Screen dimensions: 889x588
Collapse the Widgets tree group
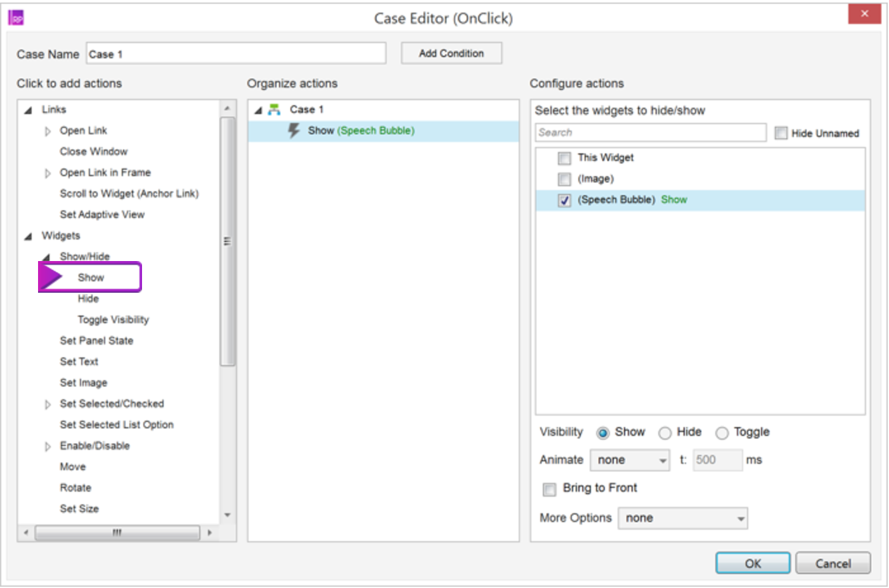[x=28, y=236]
